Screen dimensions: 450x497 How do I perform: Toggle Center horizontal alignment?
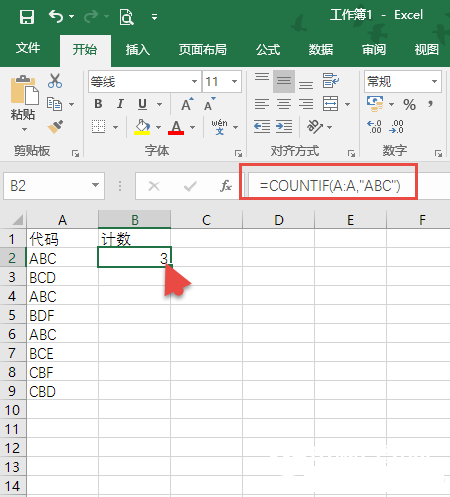click(x=284, y=104)
